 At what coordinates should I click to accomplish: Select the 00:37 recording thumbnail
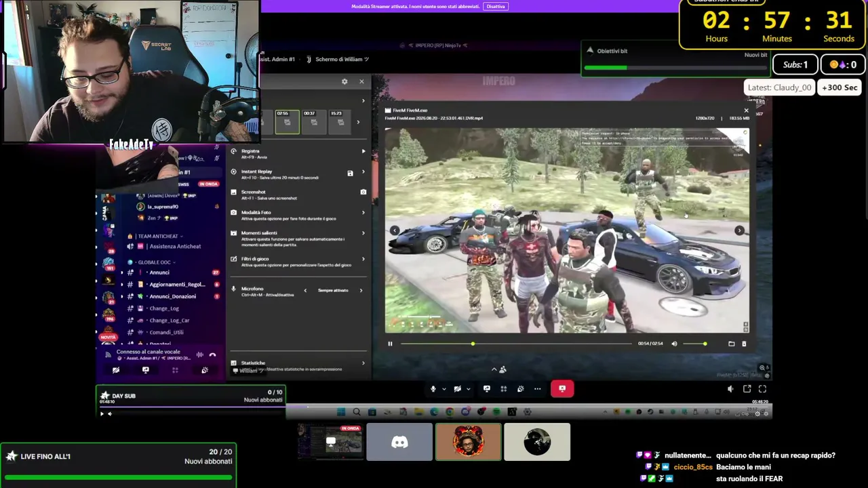coord(313,121)
